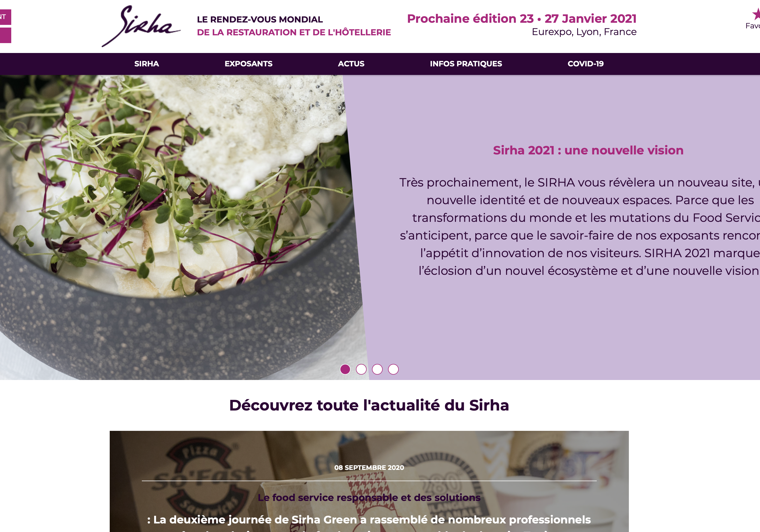Open the 'Sirha 2021 : une nouvelle vision' heading
The image size is (760, 532).
pos(588,150)
